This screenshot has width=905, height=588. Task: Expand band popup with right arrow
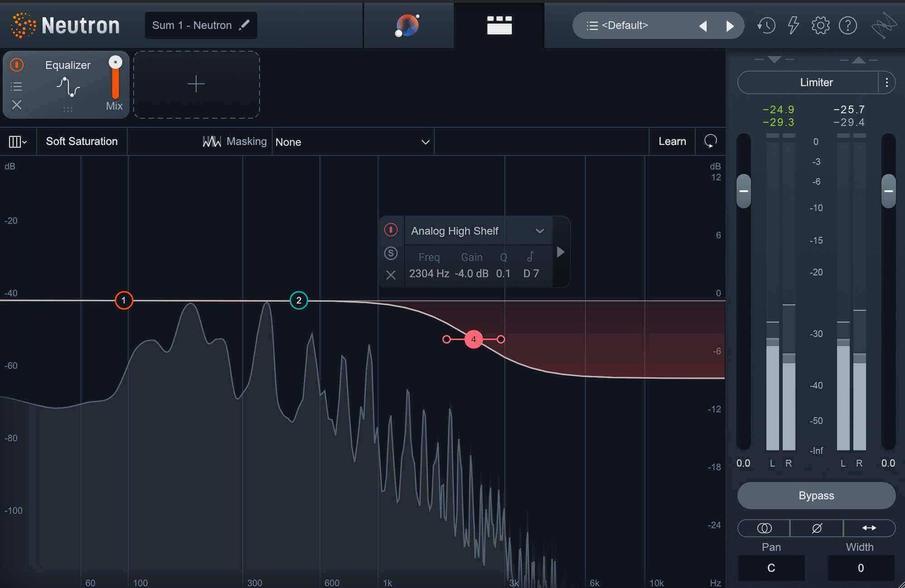pyautogui.click(x=561, y=252)
